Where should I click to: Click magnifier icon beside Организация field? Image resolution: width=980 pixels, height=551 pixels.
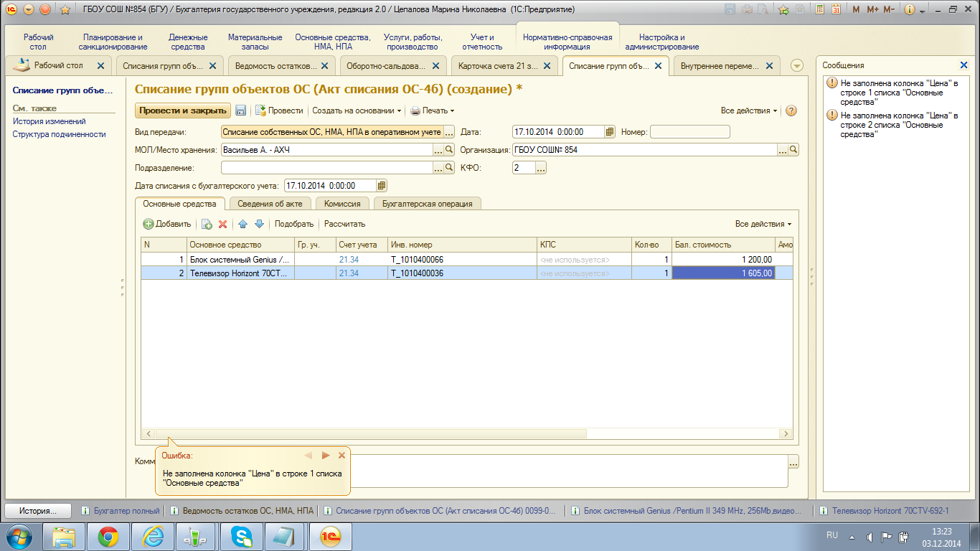(793, 150)
